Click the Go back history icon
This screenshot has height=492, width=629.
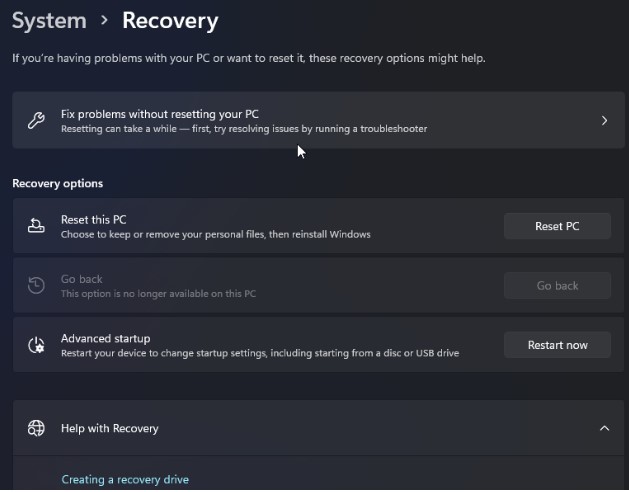36,286
